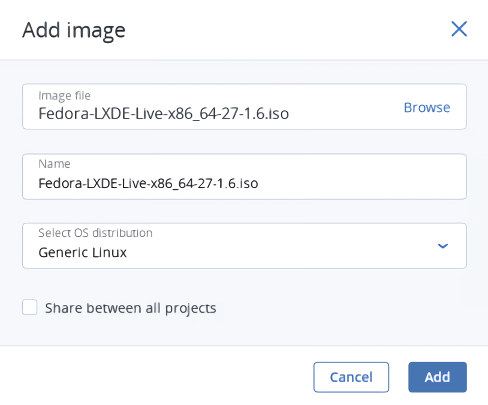
Task: Click the Image file field
Action: coord(244,107)
